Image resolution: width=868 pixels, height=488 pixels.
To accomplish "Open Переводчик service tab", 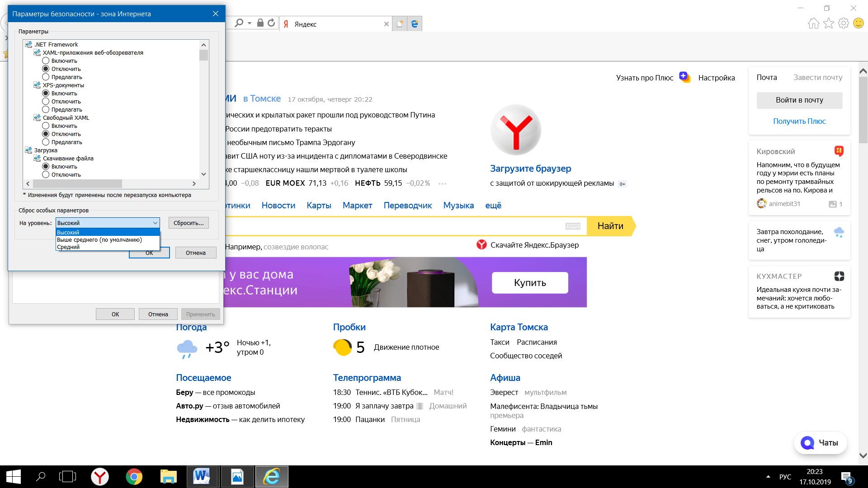I will (x=408, y=205).
